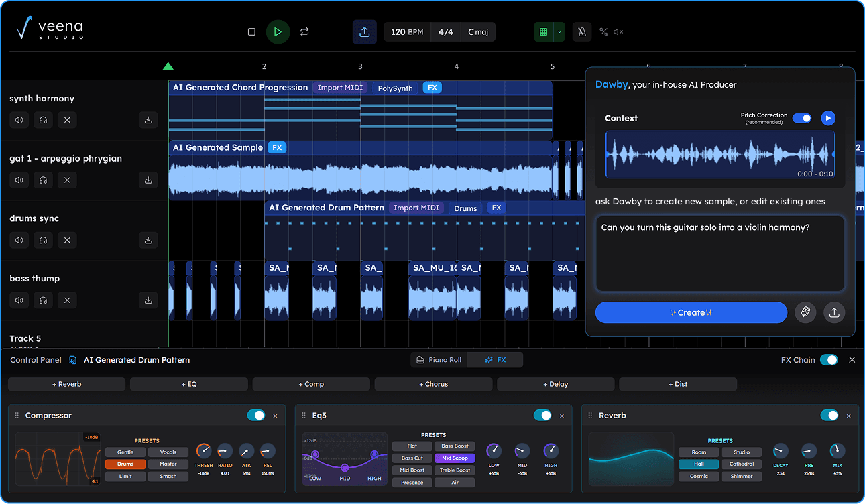Viewport: 865px width, 504px height.
Task: Click the Dawby upload icon button
Action: click(834, 312)
